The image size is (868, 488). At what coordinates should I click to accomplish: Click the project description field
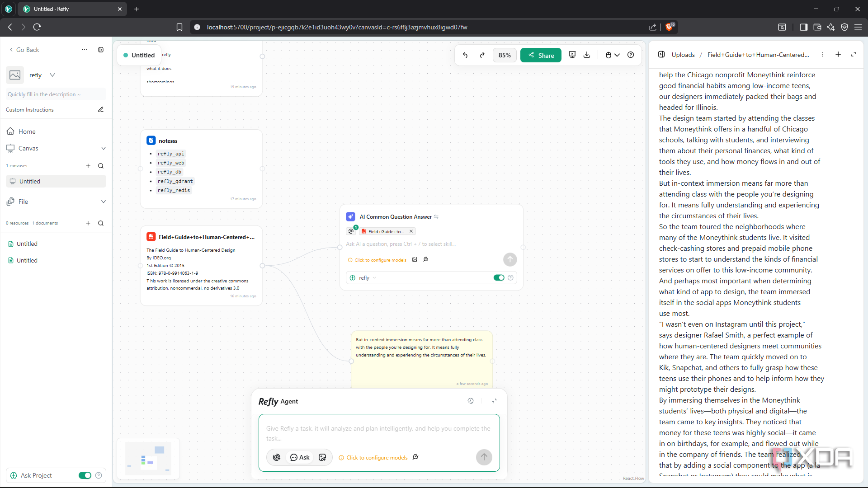[56, 94]
